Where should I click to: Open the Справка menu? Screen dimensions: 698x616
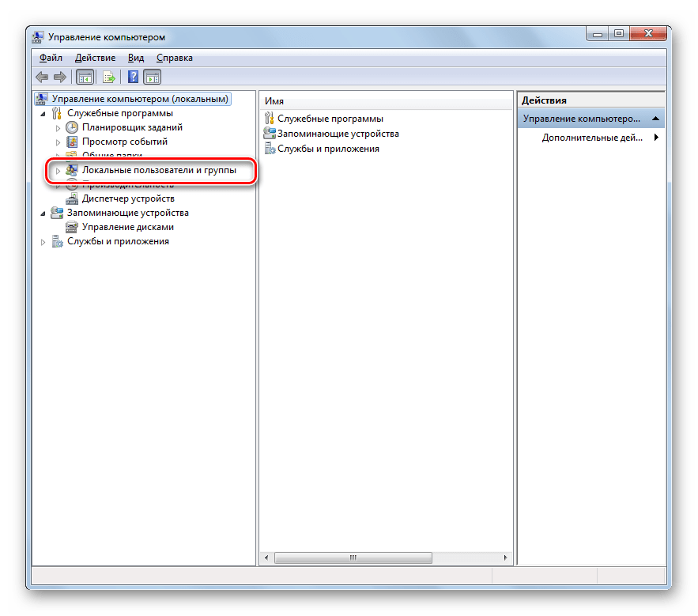[x=175, y=58]
